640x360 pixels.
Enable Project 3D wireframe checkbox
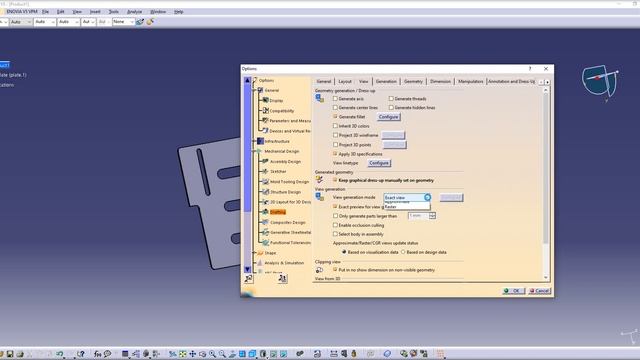coord(335,135)
